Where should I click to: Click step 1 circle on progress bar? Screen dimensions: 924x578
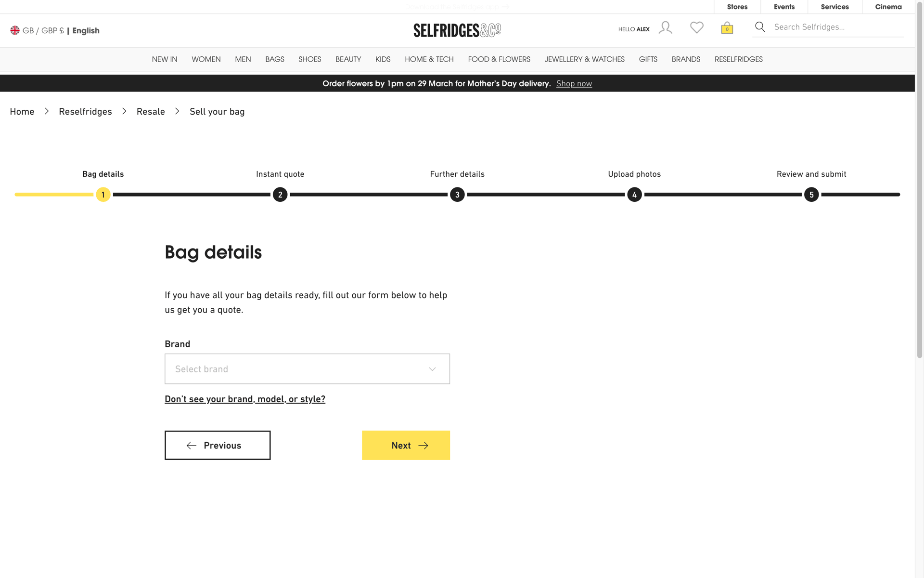[103, 195]
